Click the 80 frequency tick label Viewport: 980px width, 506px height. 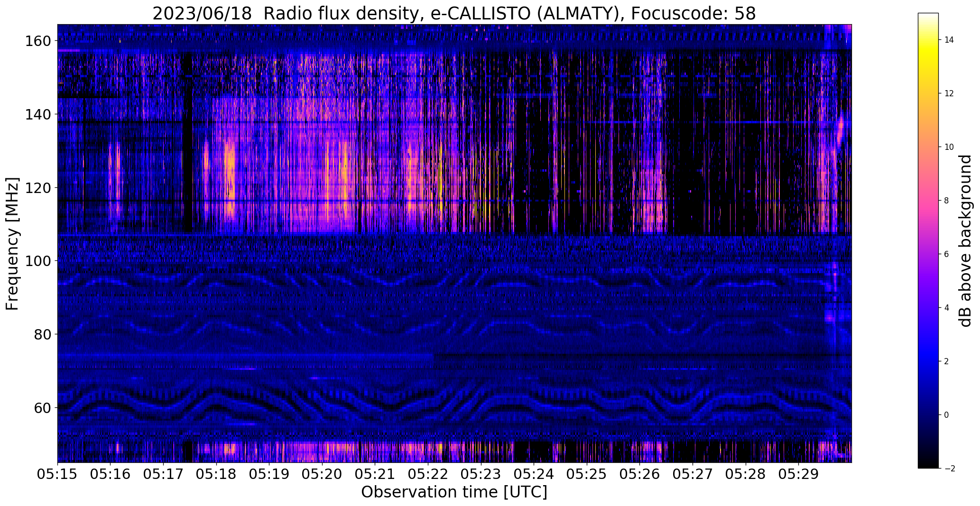click(x=42, y=334)
